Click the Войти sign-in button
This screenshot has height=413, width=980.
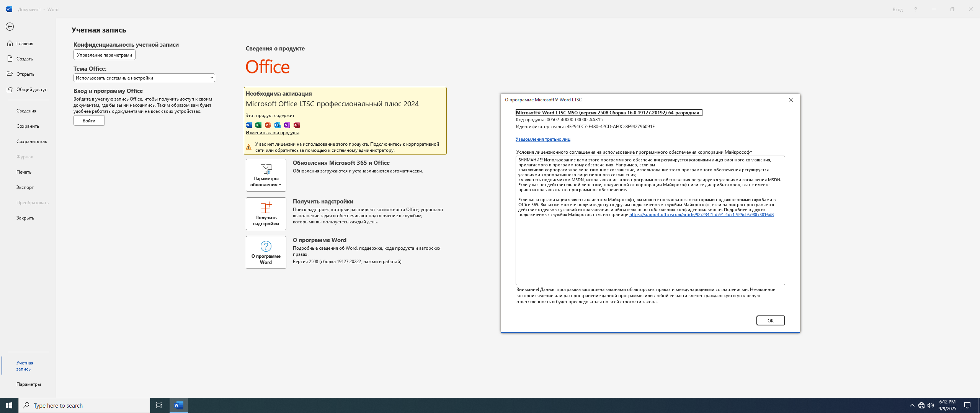pyautogui.click(x=89, y=121)
